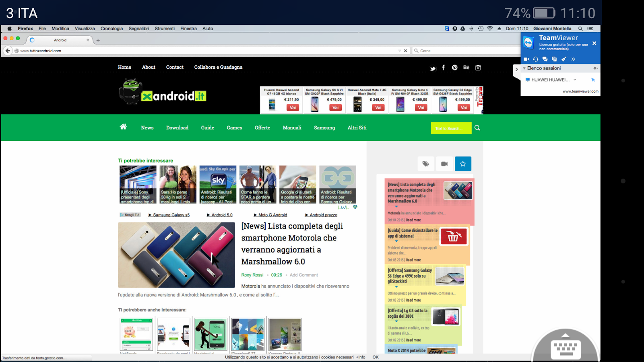Click the Twitter icon in the site header
Viewport: 644px width, 362px height.
(x=433, y=68)
